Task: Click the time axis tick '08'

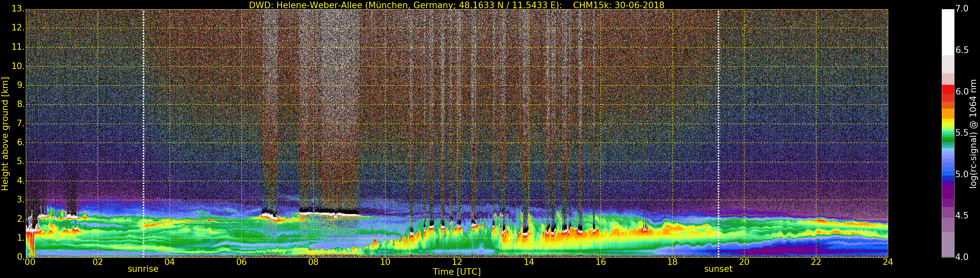Action: [x=313, y=262]
